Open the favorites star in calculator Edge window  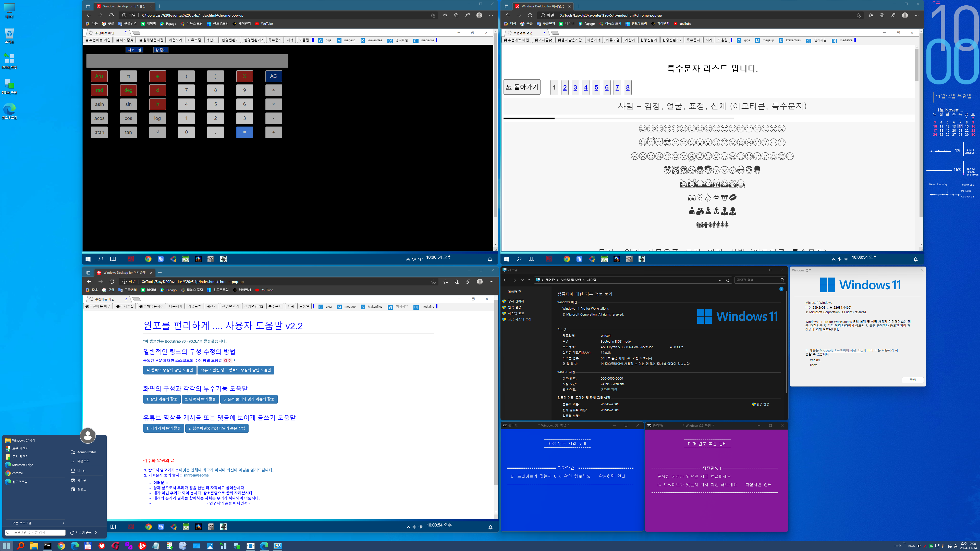pos(445,15)
